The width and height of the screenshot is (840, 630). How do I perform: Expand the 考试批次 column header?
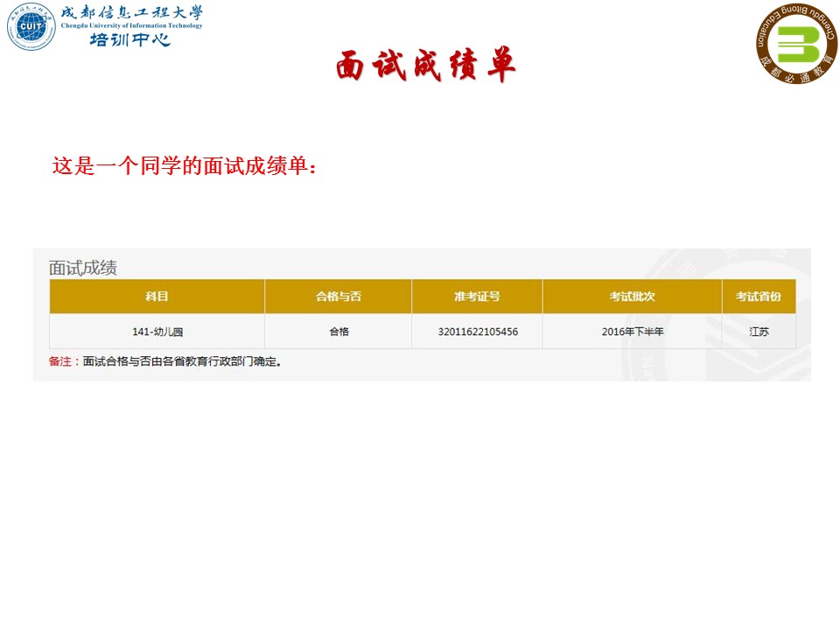click(x=630, y=296)
